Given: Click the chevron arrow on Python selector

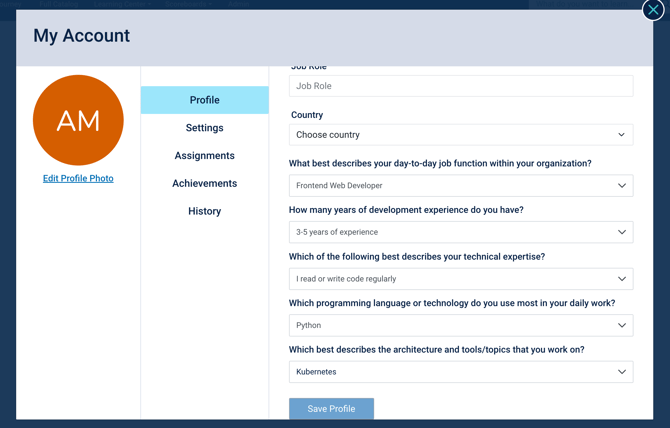Looking at the screenshot, I should (621, 325).
